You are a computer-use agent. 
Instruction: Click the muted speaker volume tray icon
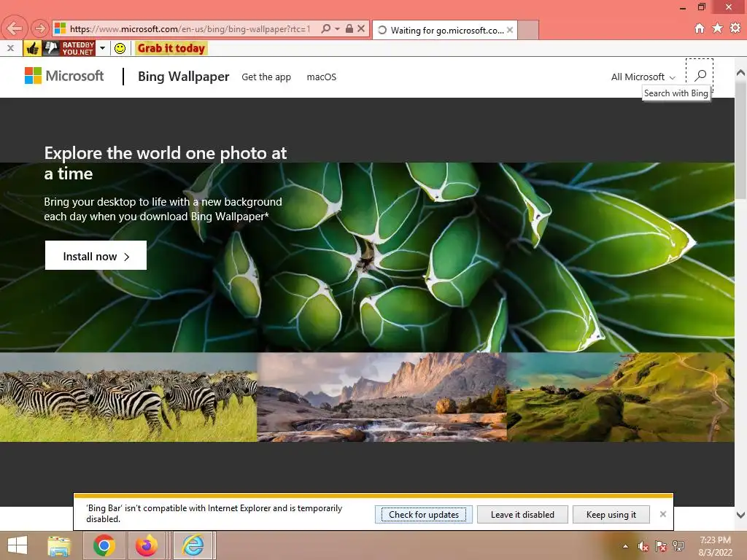point(643,546)
